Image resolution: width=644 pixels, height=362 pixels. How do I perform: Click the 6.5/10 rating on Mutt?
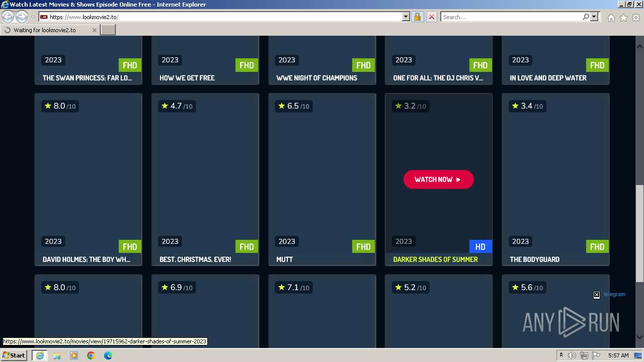click(x=293, y=106)
